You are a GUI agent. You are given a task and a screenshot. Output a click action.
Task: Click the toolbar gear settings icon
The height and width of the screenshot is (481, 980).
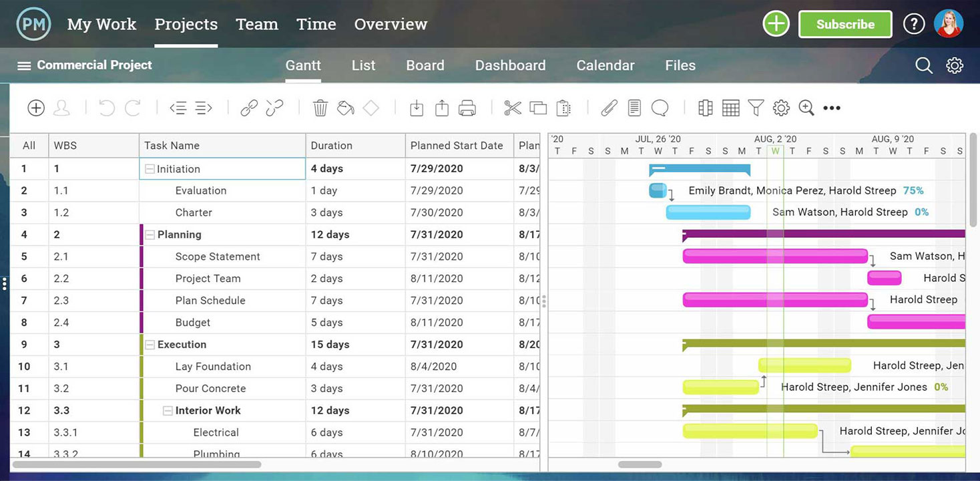(x=781, y=108)
